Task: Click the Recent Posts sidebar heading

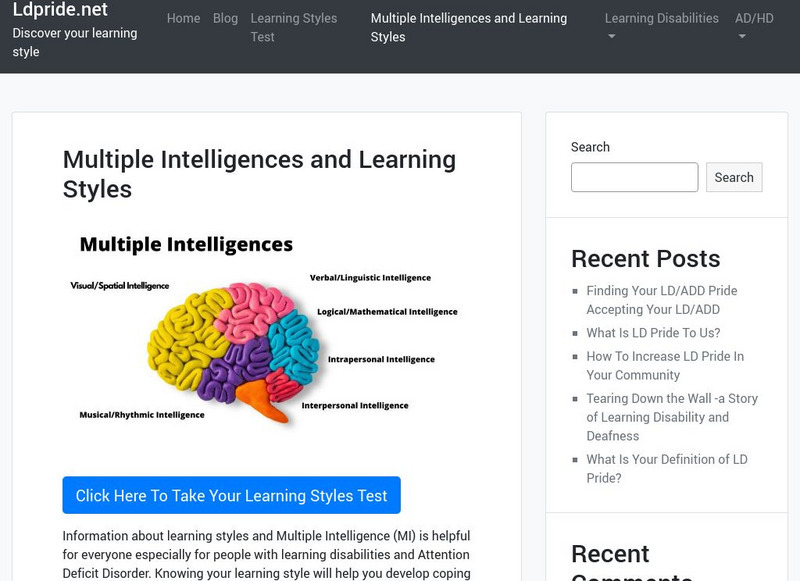Action: pyautogui.click(x=645, y=258)
